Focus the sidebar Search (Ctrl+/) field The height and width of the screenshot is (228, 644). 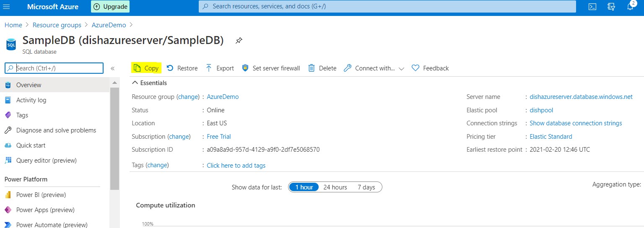point(54,68)
